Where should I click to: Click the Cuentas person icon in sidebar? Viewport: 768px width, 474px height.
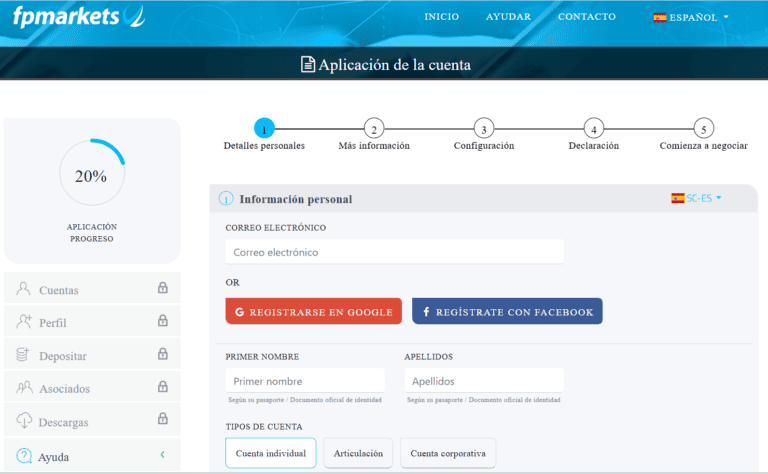point(23,290)
